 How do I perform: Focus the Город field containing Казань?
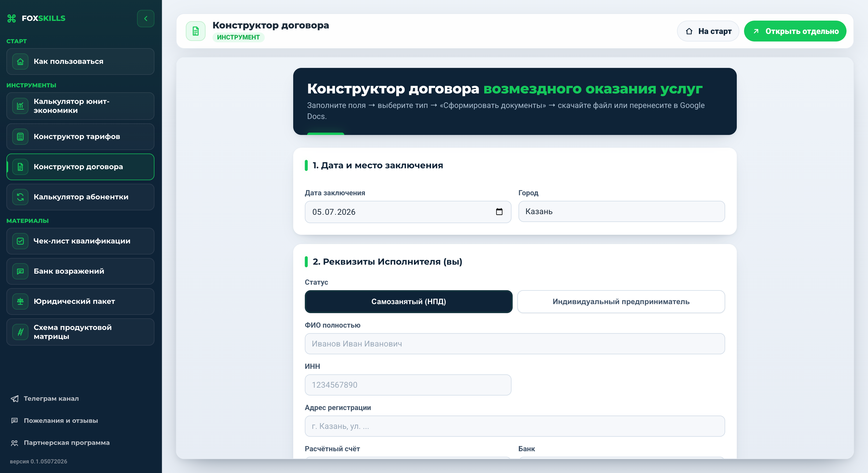[x=621, y=212]
